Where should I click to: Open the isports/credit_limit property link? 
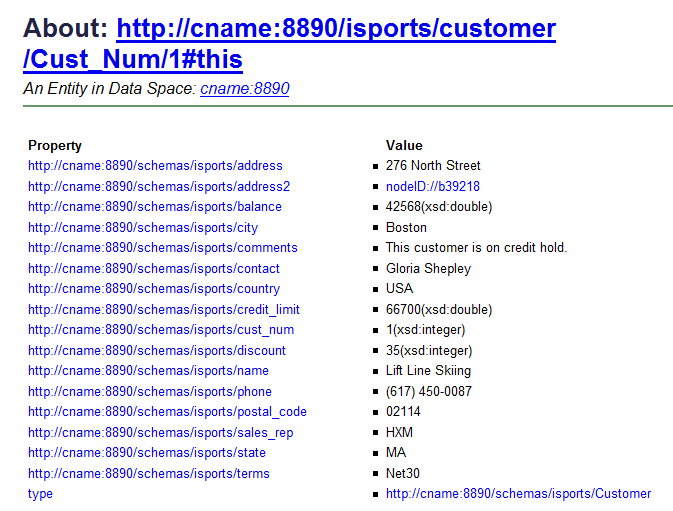point(163,310)
